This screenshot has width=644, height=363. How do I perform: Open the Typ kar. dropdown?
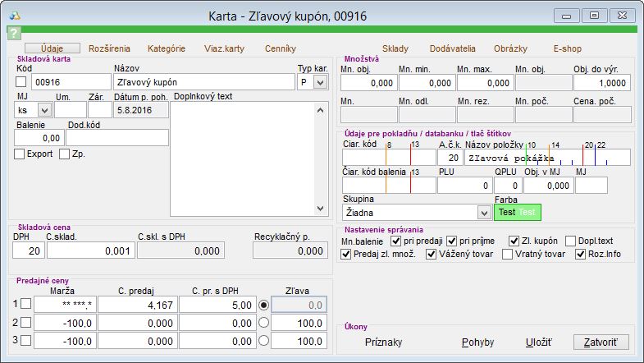(320, 83)
